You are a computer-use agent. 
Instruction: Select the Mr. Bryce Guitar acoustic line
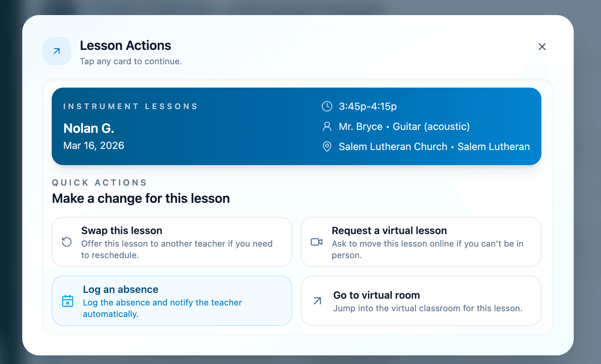(404, 126)
